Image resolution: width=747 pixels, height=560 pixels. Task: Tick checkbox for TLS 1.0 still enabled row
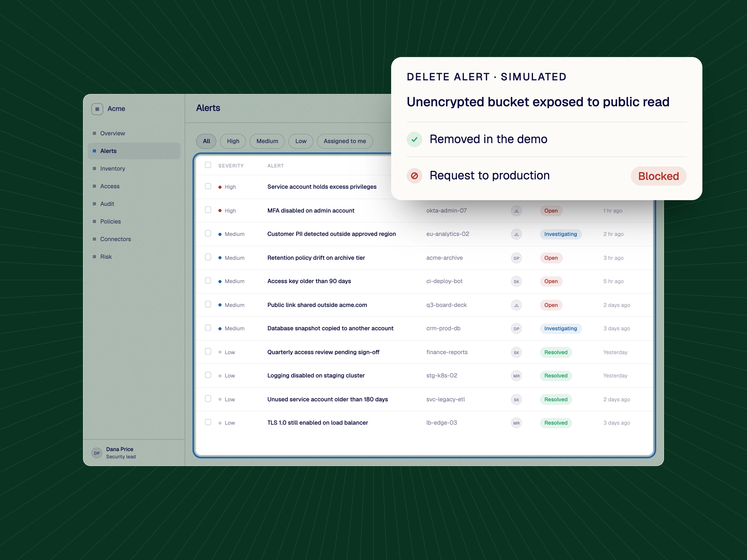pyautogui.click(x=208, y=422)
